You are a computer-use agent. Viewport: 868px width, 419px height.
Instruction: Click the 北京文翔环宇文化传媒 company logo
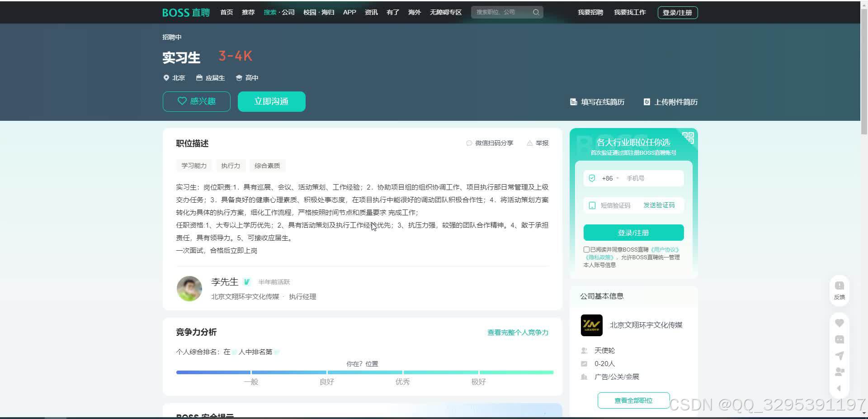591,325
